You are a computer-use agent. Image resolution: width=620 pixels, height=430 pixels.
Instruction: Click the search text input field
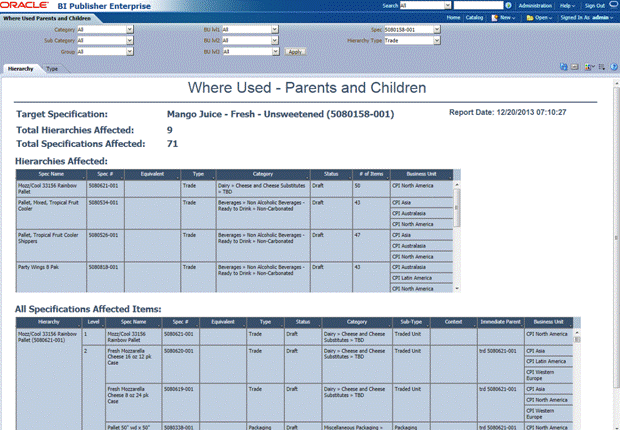tap(478, 6)
